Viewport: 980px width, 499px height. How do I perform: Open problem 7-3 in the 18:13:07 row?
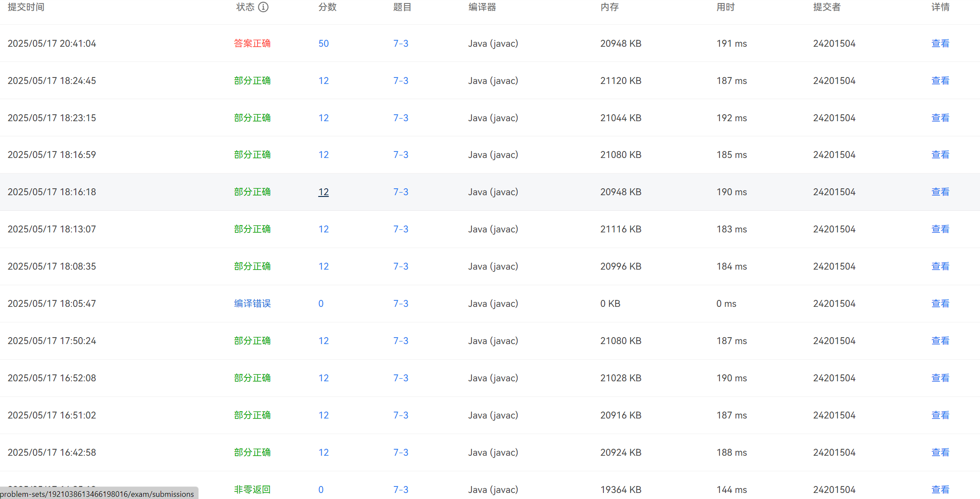(400, 229)
